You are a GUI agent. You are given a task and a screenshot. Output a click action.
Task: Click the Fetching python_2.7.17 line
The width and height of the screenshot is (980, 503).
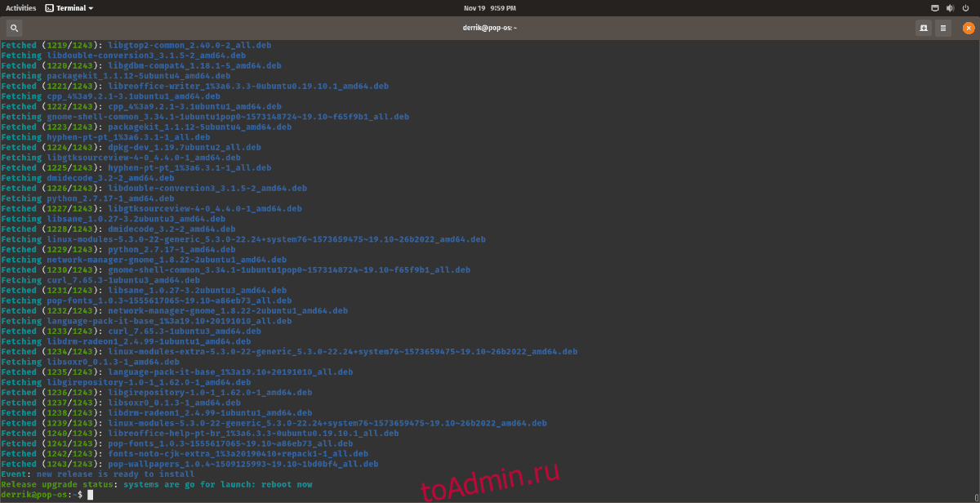coord(87,198)
